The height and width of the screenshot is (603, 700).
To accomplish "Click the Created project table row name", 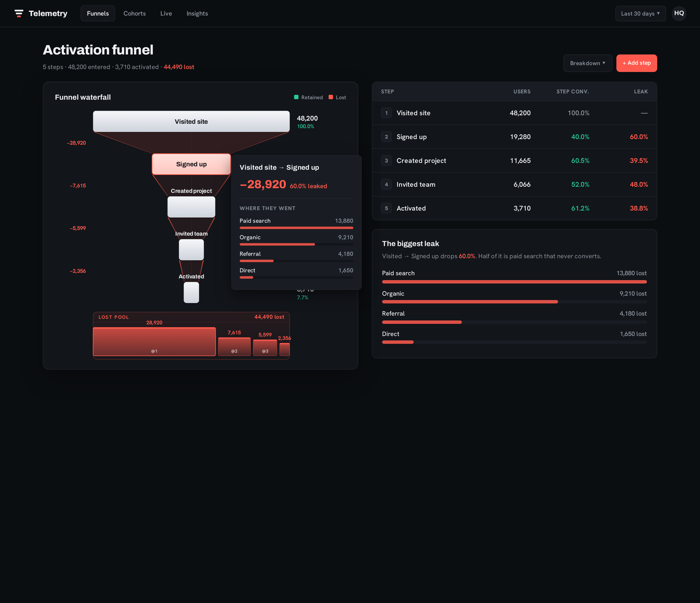I will click(421, 160).
